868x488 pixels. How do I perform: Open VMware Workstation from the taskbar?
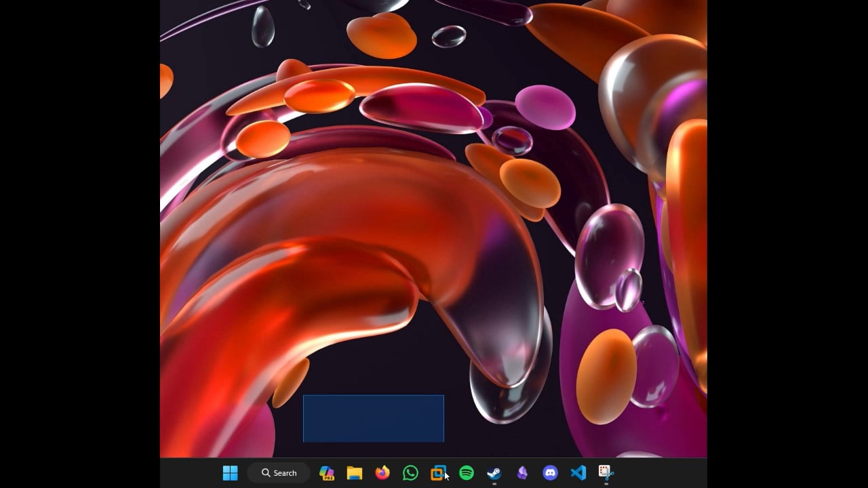click(439, 473)
